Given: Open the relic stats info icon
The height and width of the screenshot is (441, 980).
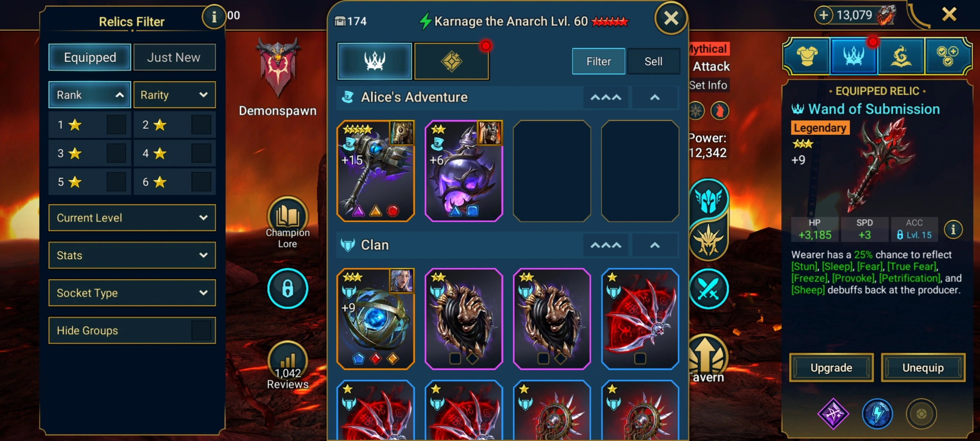Looking at the screenshot, I should click(953, 229).
